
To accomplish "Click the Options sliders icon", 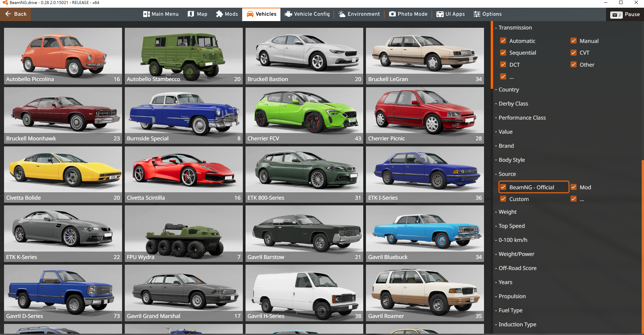I will [477, 14].
